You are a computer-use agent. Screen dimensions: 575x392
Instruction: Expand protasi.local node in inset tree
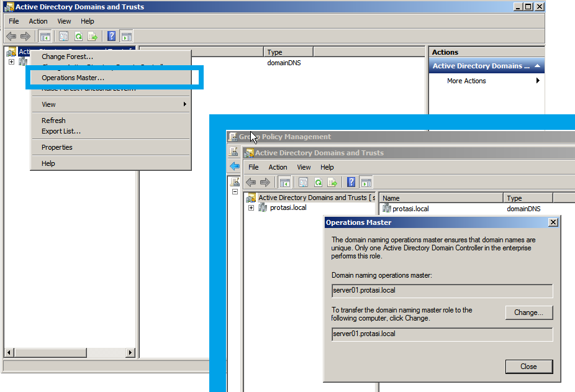(251, 207)
